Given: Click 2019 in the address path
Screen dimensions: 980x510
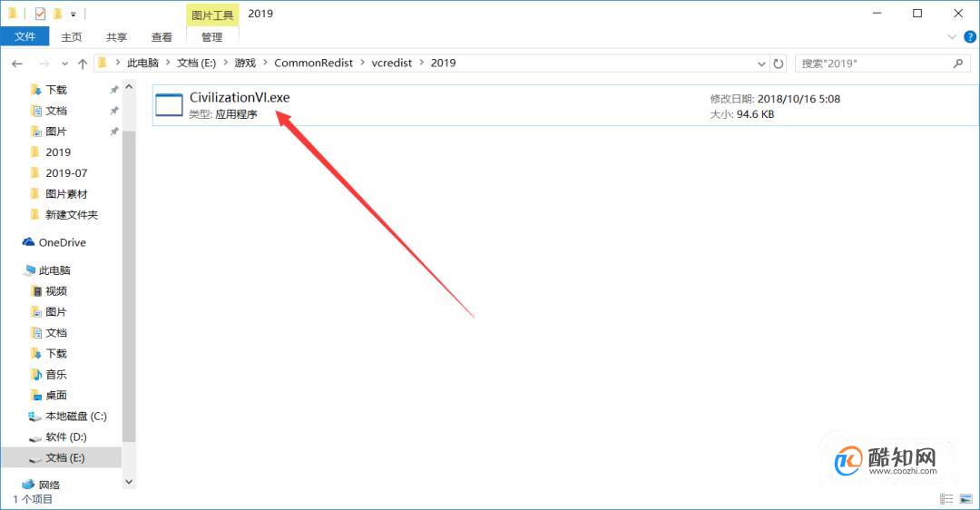Looking at the screenshot, I should 443,64.
